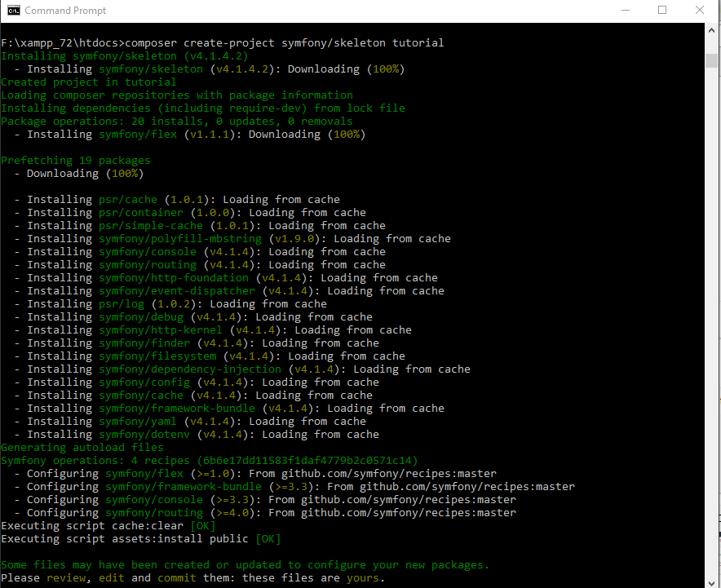Click 'Prefetching 19 packages' line
The height and width of the screenshot is (588, 721).
point(75,161)
